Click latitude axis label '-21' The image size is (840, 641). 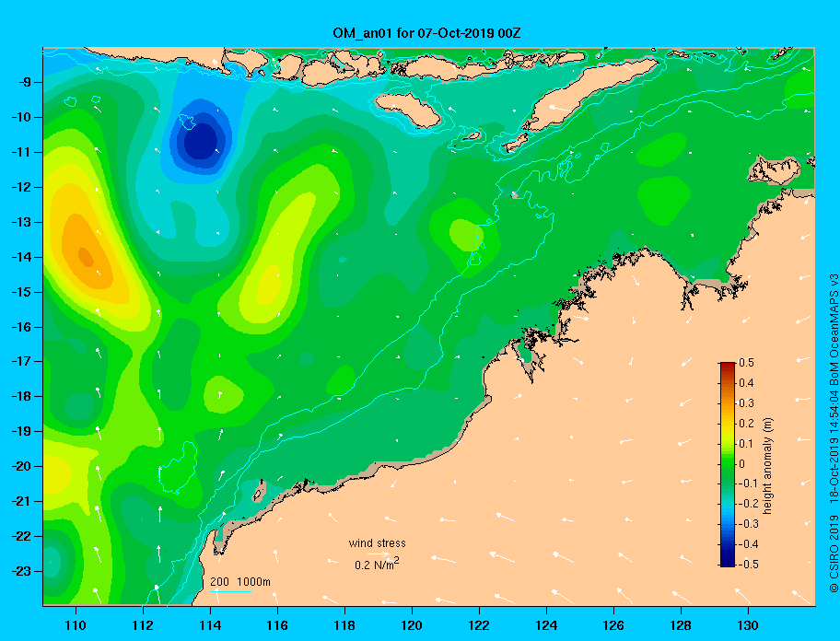[21, 501]
